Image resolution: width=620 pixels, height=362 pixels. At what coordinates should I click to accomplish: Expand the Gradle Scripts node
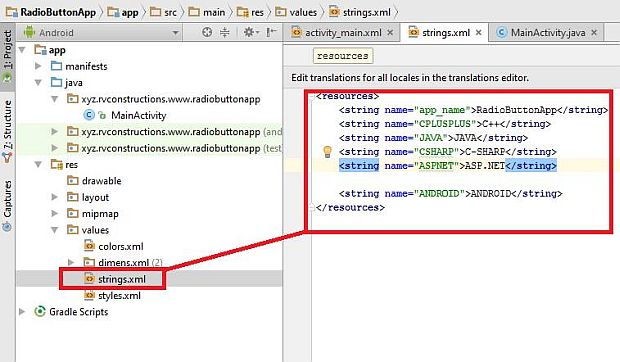point(22,312)
